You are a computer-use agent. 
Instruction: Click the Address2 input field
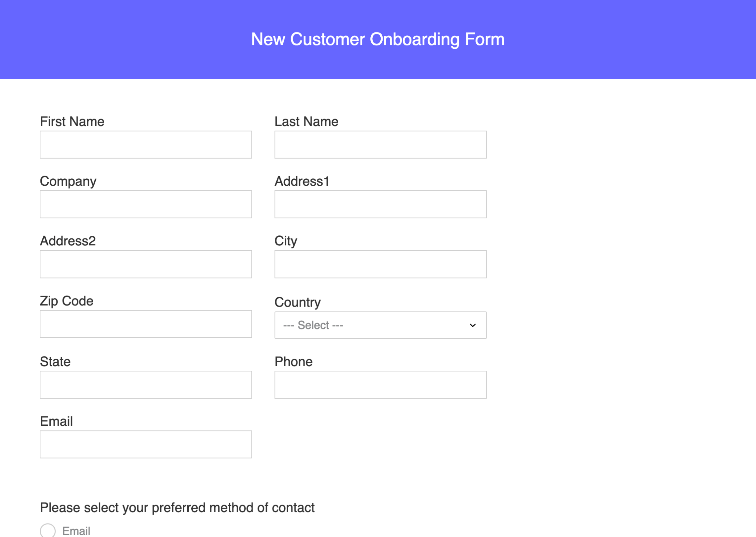tap(146, 264)
